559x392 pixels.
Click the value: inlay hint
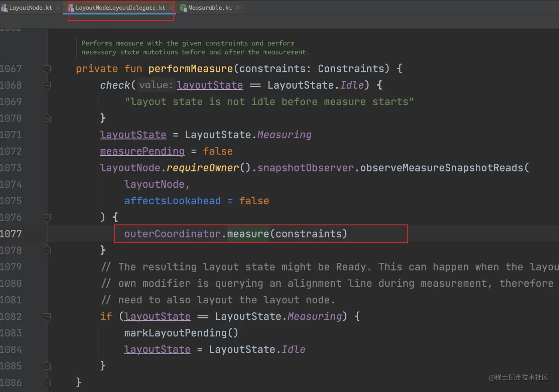point(156,85)
